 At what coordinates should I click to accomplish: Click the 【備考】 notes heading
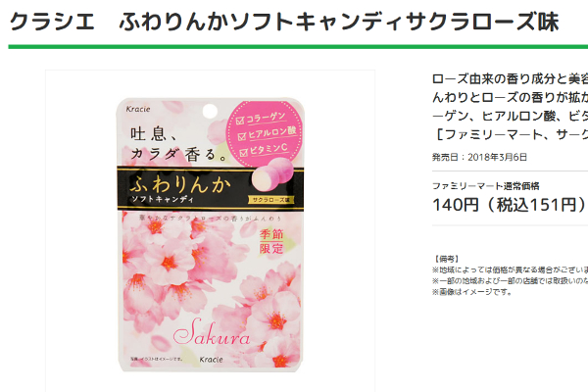pos(446,259)
